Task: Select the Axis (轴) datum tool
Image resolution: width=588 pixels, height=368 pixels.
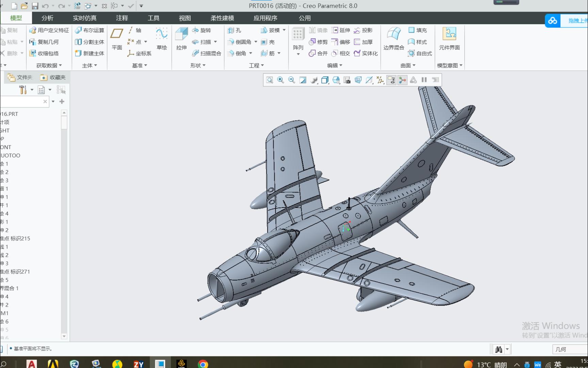Action: pos(134,30)
